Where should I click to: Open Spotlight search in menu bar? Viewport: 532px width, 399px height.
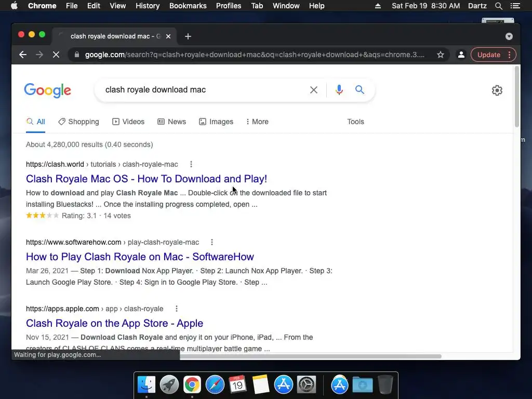[498, 6]
